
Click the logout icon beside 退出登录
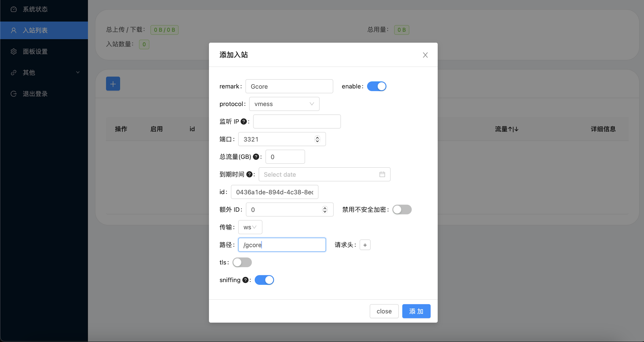click(x=14, y=94)
